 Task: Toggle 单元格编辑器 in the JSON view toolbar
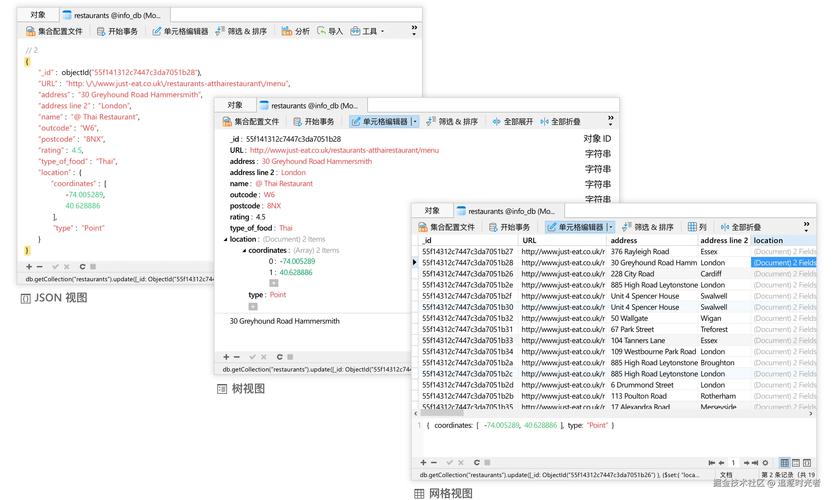(180, 31)
